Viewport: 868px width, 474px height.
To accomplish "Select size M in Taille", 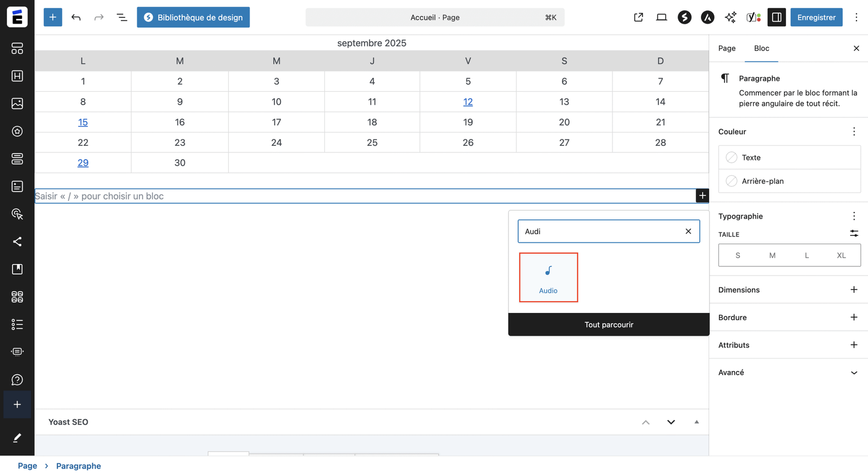I will coord(772,255).
